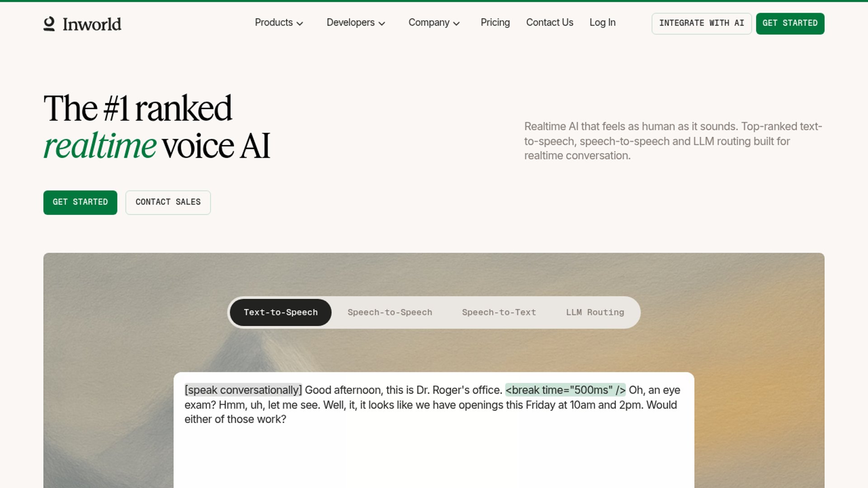868x488 pixels.
Task: Select the Text-to-Speech tab
Action: click(280, 312)
